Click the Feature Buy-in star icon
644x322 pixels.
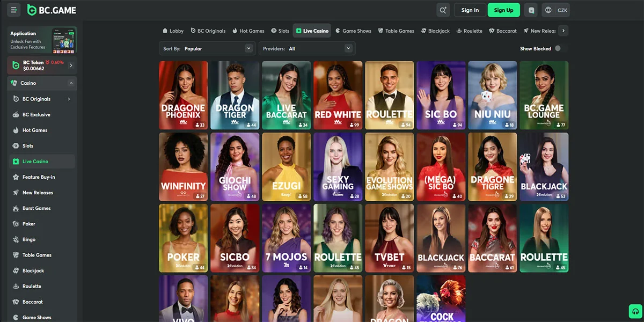point(16,177)
